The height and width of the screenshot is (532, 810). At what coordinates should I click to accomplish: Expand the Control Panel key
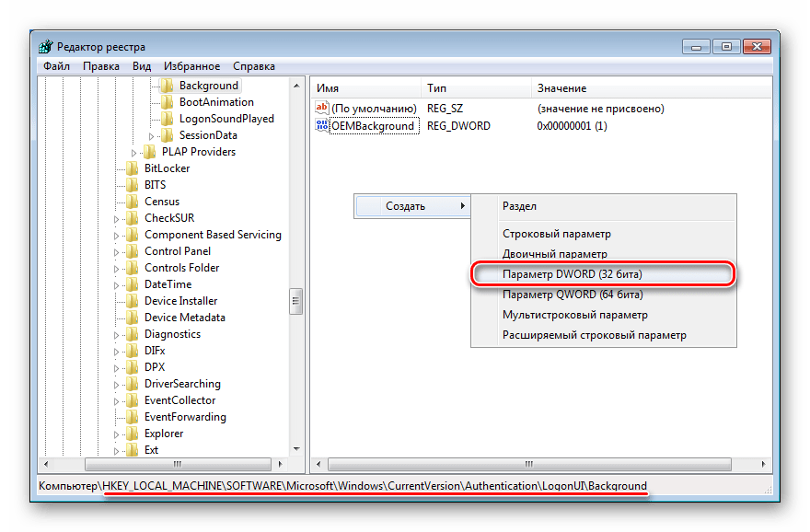tap(117, 252)
